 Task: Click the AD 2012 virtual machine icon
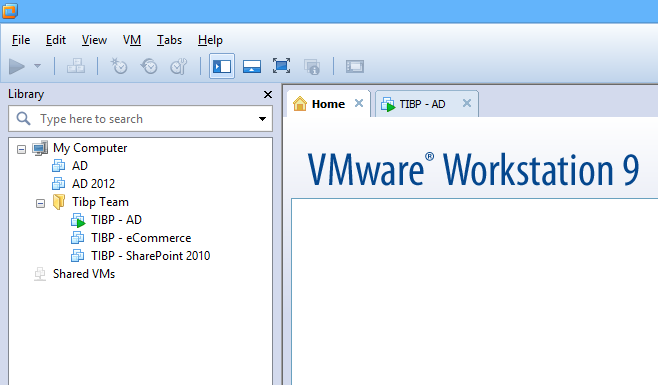coord(58,184)
